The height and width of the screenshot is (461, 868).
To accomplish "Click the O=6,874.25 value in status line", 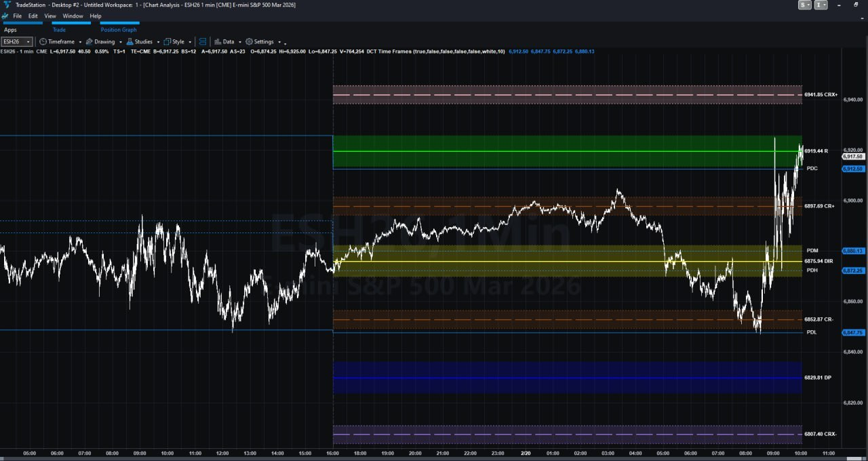I will 262,52.
